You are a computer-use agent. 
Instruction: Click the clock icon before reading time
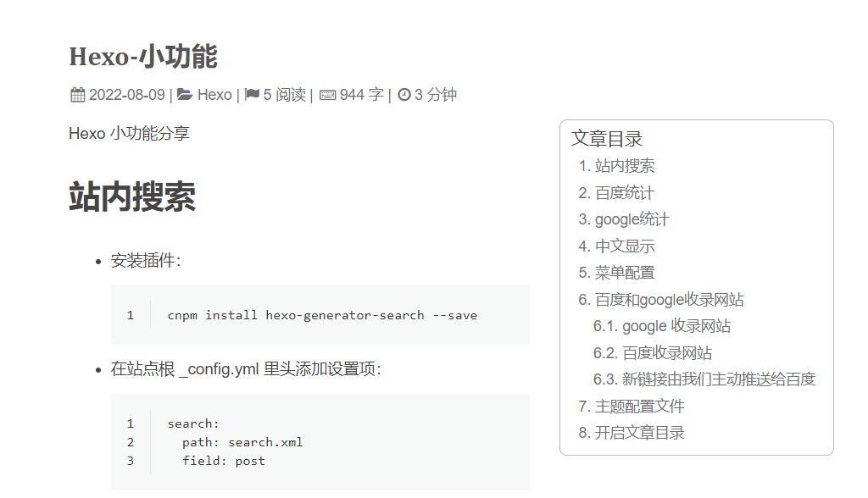403,95
